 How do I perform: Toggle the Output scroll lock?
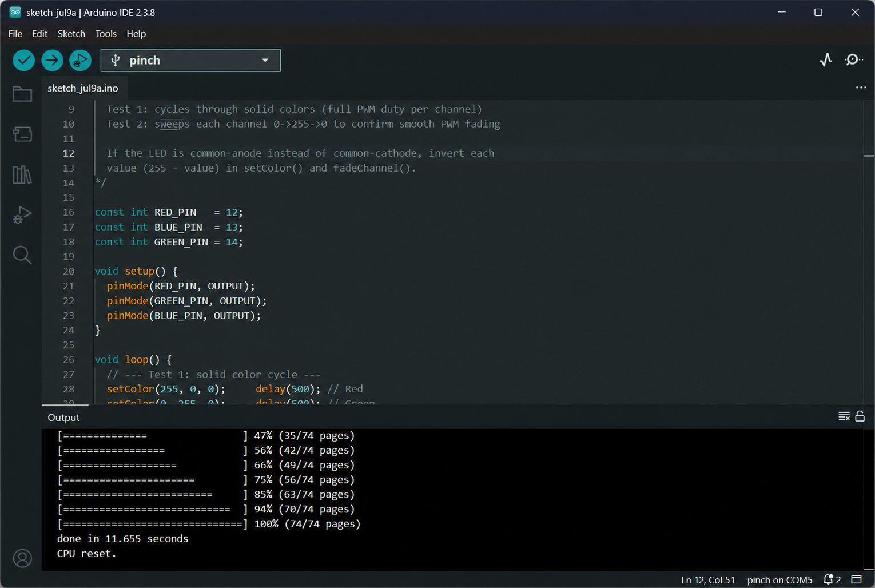pos(860,416)
